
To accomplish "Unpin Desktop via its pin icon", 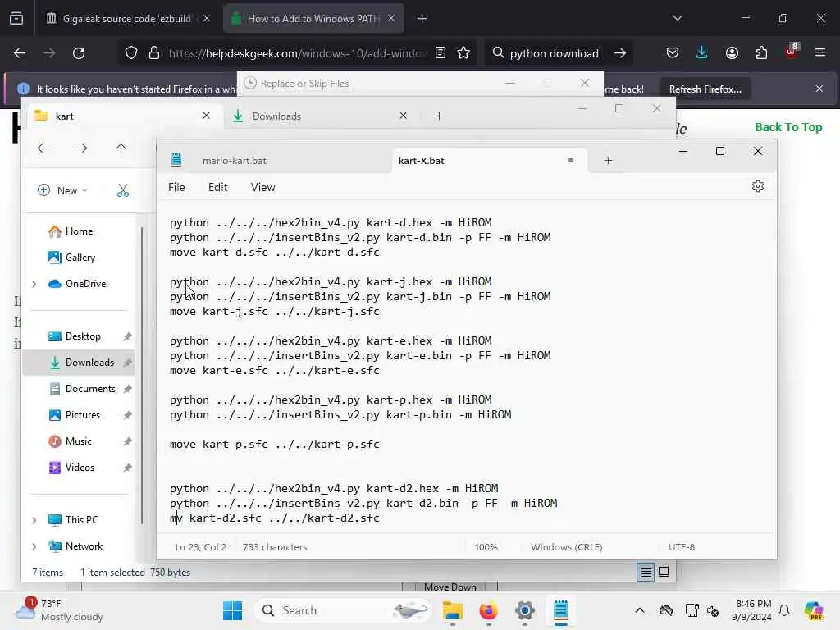I will 127,336.
